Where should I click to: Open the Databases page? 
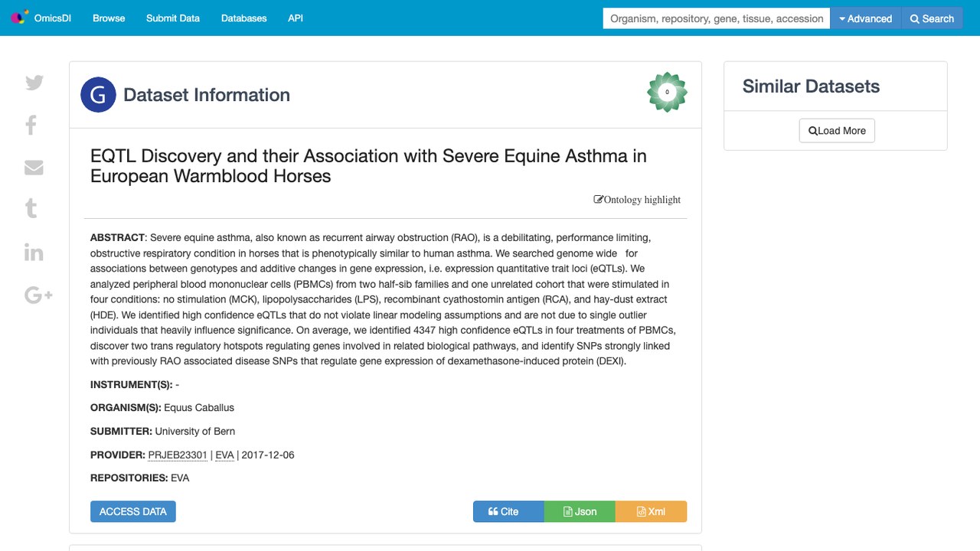243,18
